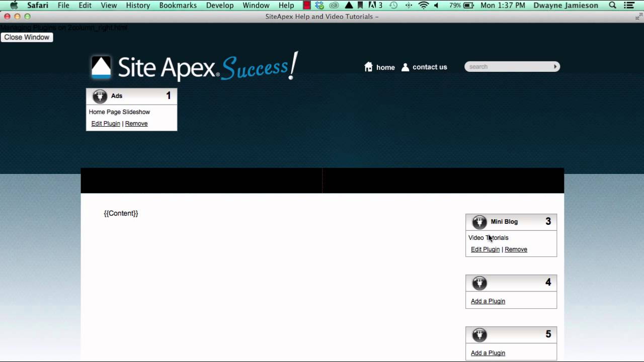Open the Help menu
Screen dimensions: 644x362
click(286, 6)
